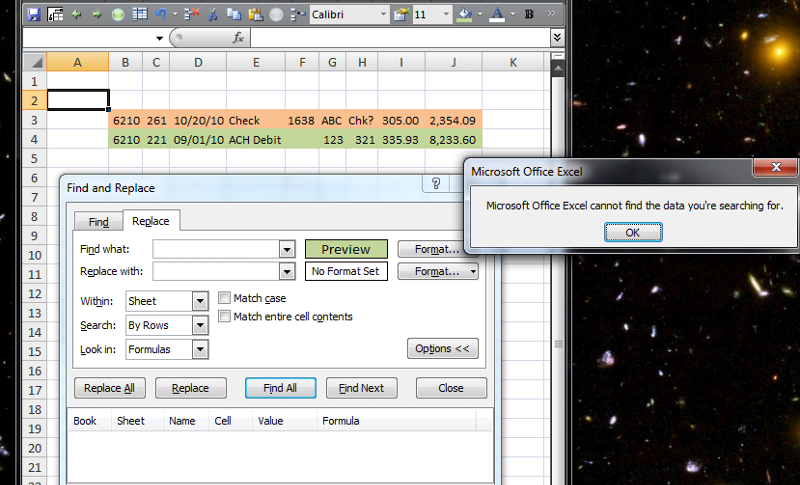Open the Within Sheet dropdown

[200, 301]
